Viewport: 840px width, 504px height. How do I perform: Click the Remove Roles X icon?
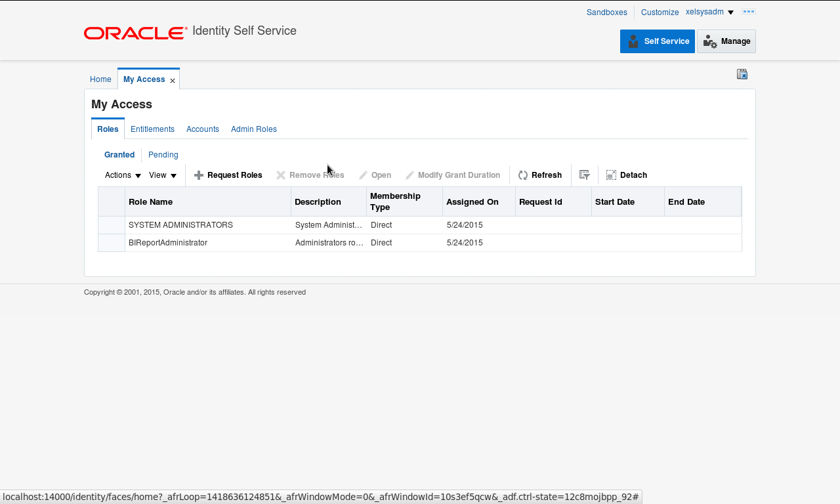tap(280, 175)
